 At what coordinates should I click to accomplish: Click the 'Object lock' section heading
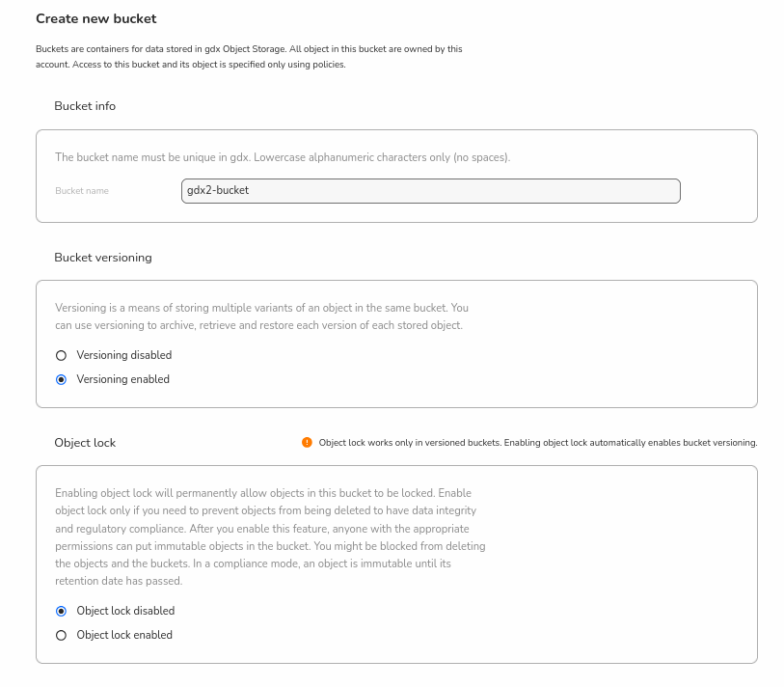85,443
